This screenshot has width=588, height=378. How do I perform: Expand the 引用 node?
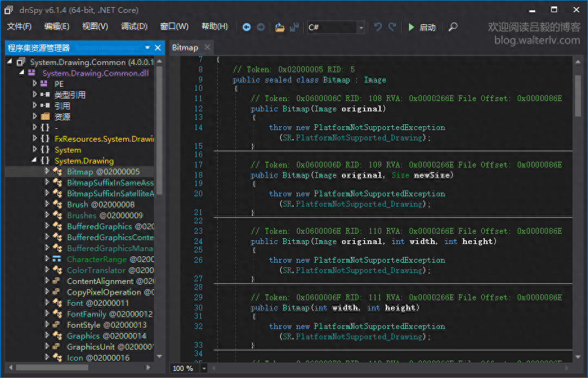[35, 106]
